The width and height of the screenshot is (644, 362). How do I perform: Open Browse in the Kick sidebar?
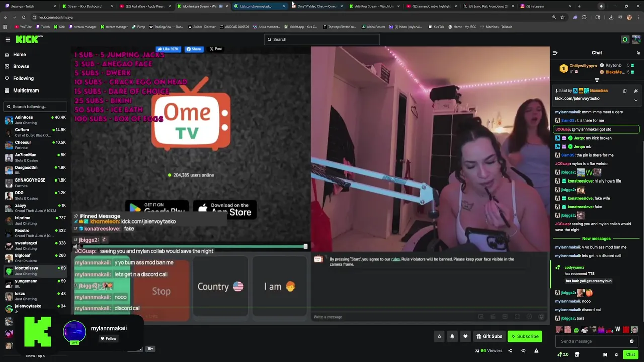tap(21, 66)
